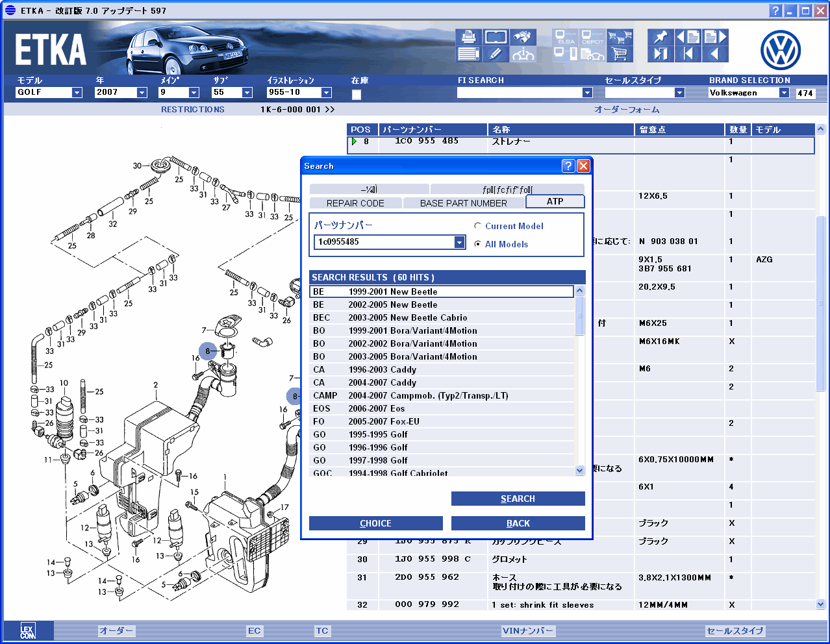
Task: Select the All Models radio button
Action: click(x=478, y=244)
